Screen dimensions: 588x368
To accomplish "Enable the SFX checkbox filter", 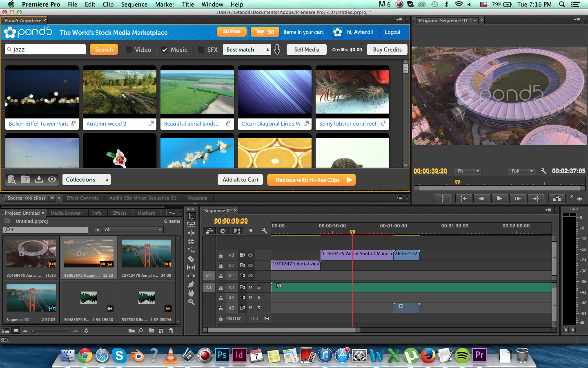I will (201, 50).
